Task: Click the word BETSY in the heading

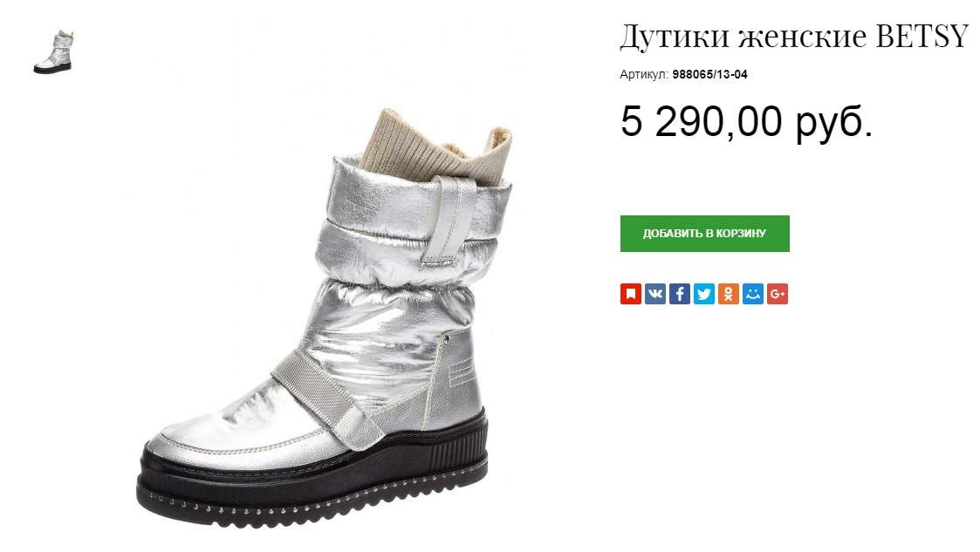Action: [x=922, y=37]
